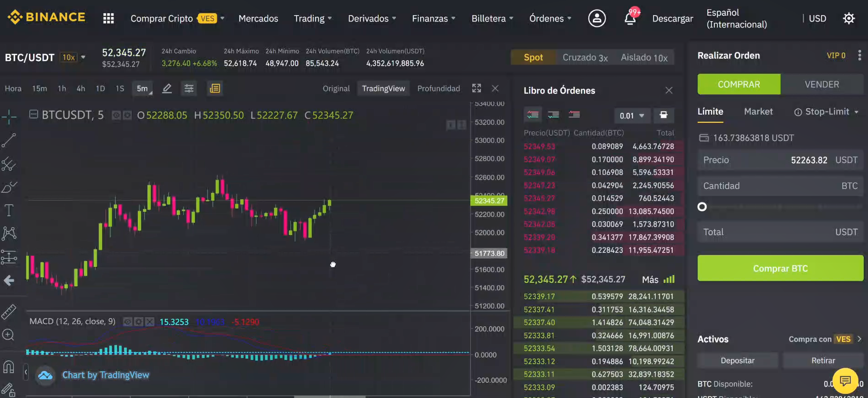This screenshot has width=868, height=398.
Task: Open the notifications bell
Action: pos(631,18)
